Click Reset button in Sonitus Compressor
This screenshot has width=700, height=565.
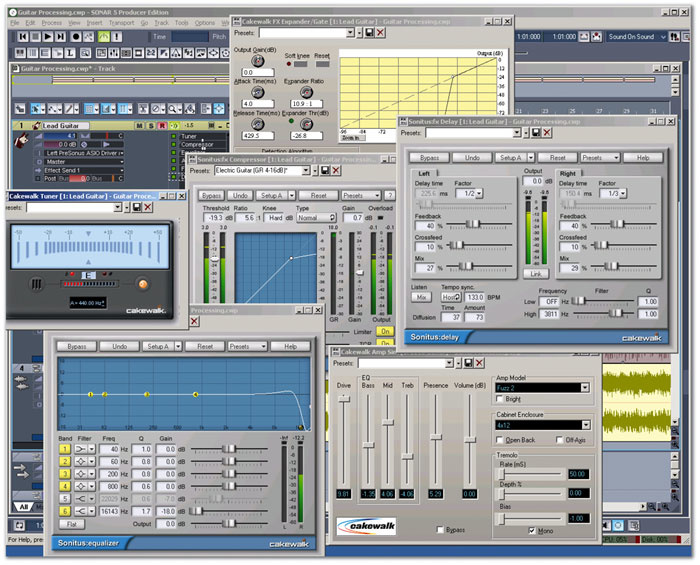pos(318,195)
